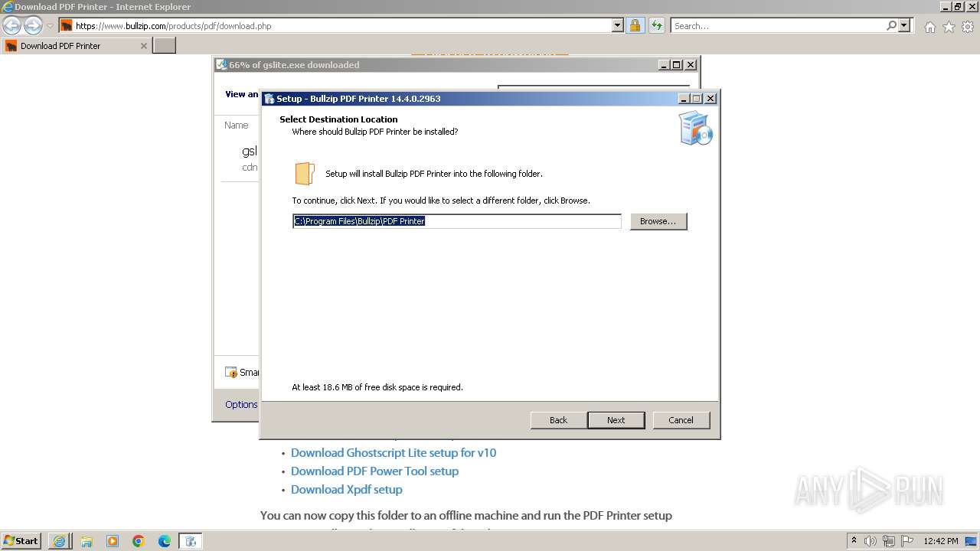Expand the search provider dropdown arrow
The height and width of the screenshot is (551, 980).
pos(904,25)
